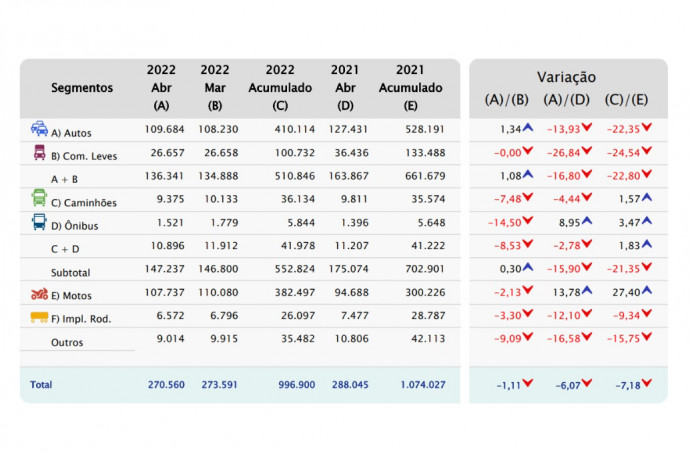The width and height of the screenshot is (690, 460).
Task: Select the Segmentos column header
Action: click(82, 88)
